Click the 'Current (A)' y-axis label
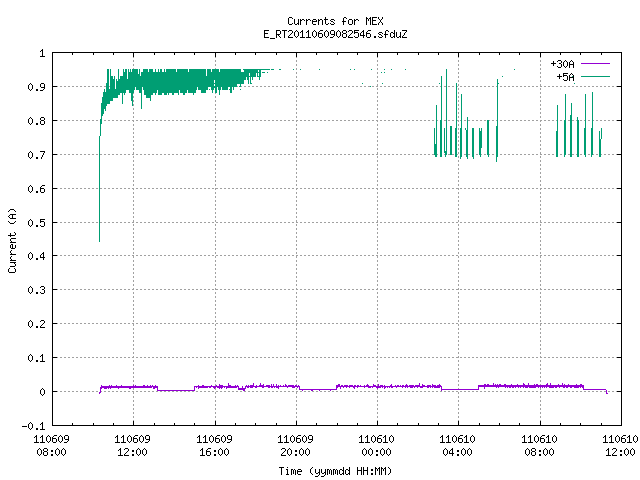640x480 pixels. (x=12, y=240)
